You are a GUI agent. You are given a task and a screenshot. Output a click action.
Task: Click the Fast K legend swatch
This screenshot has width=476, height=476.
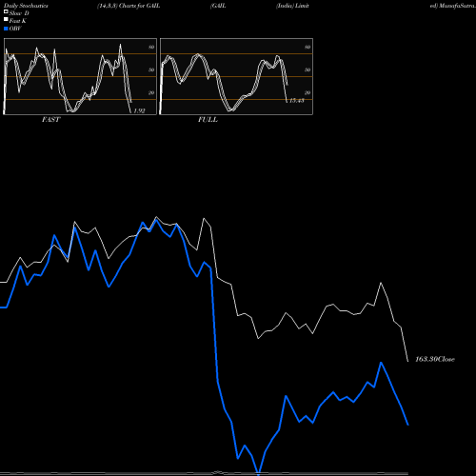click(6, 20)
